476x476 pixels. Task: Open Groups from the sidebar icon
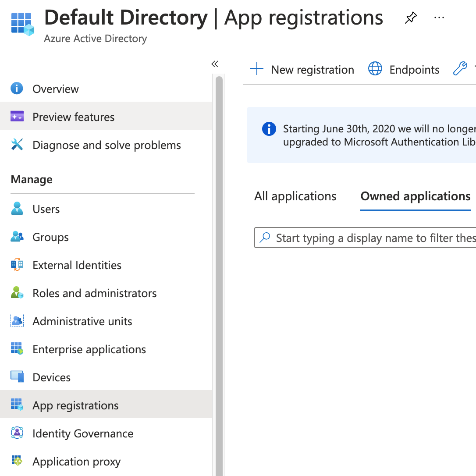(18, 237)
